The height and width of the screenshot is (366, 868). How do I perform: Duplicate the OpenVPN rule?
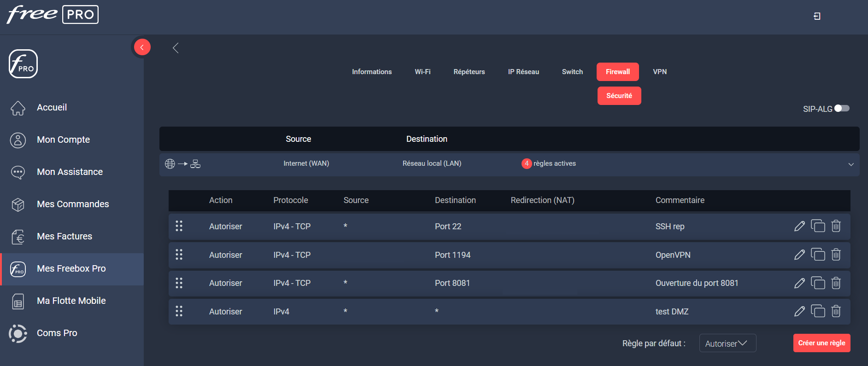pyautogui.click(x=818, y=255)
